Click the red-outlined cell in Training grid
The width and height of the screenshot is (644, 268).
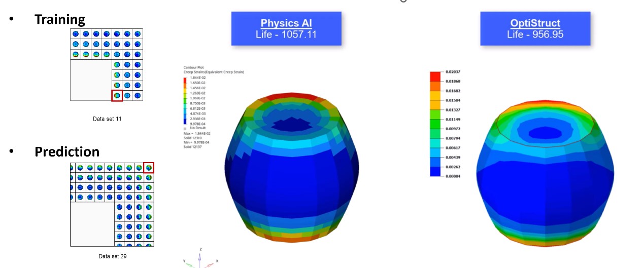[117, 95]
